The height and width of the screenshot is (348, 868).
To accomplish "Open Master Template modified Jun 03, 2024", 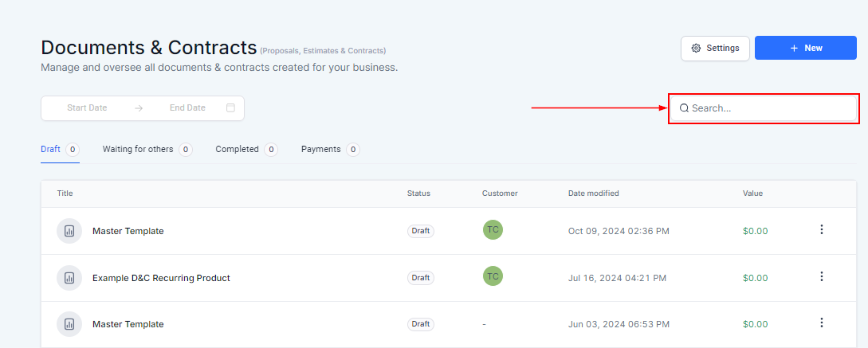I will point(128,324).
